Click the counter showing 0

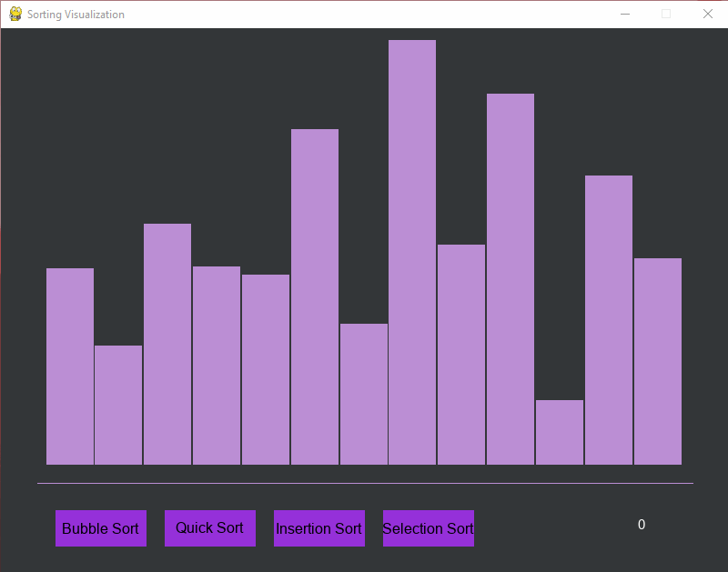[642, 525]
